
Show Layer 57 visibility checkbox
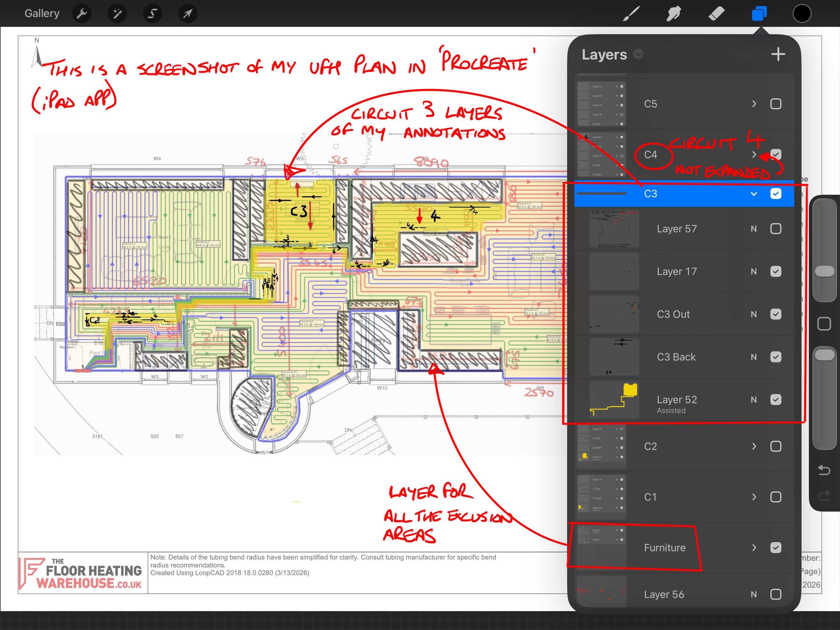[775, 229]
